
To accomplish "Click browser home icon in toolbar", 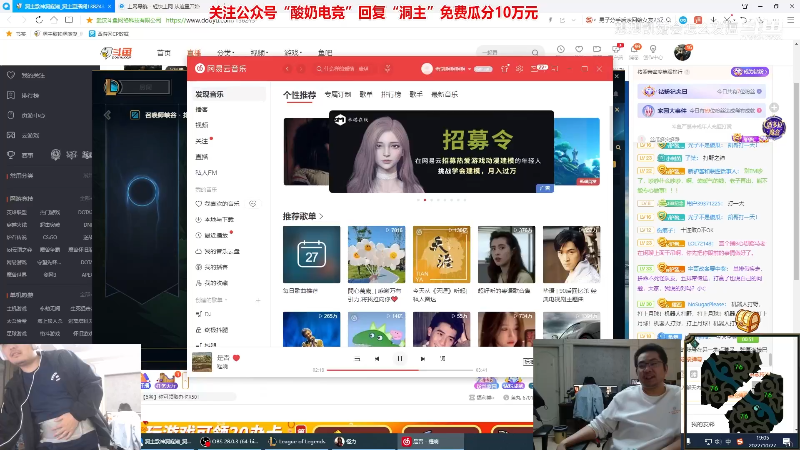I will 54,20.
